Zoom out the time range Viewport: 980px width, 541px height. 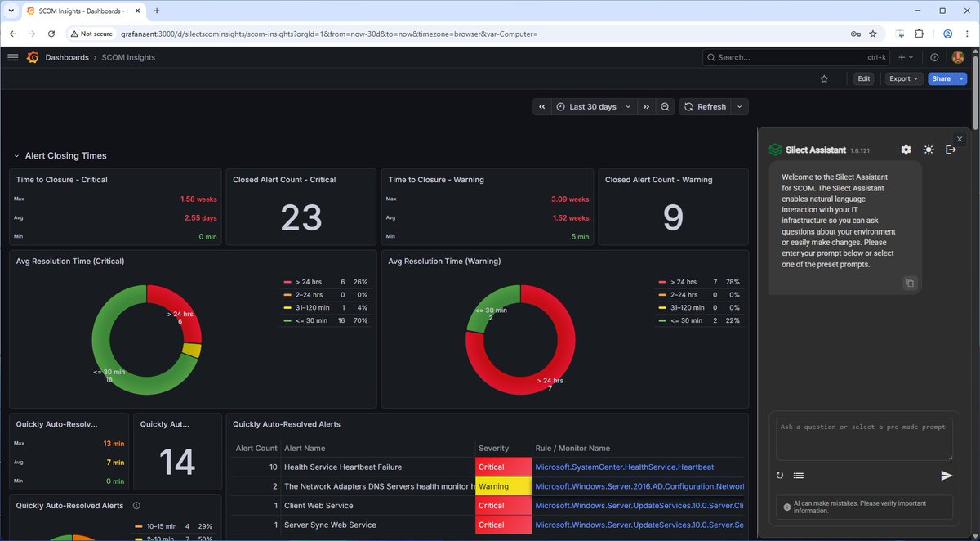pos(666,106)
